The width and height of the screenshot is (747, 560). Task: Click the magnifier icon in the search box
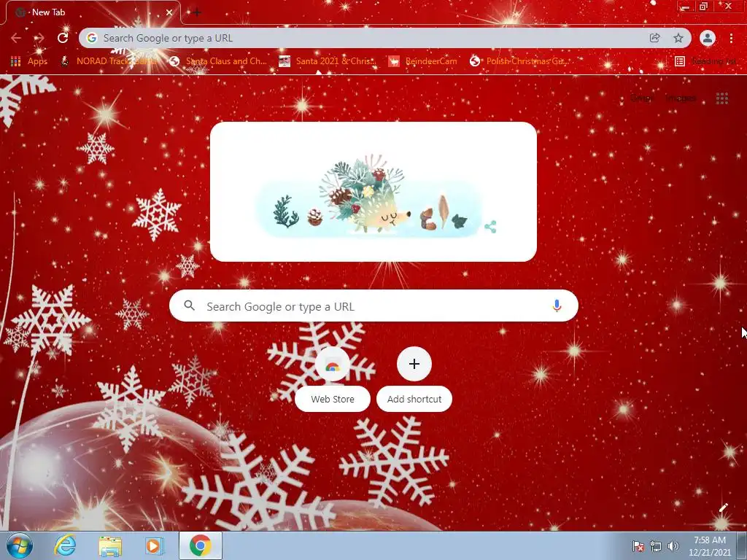189,306
